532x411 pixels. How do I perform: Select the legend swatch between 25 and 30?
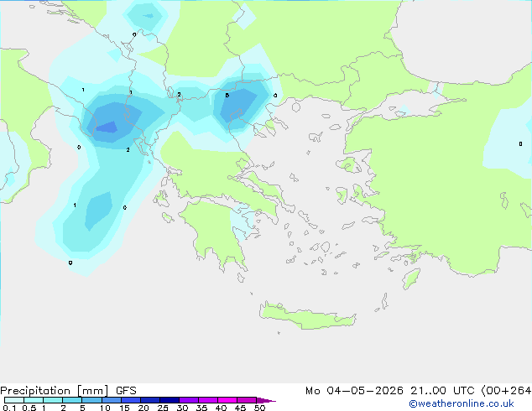pyautogui.click(x=169, y=400)
